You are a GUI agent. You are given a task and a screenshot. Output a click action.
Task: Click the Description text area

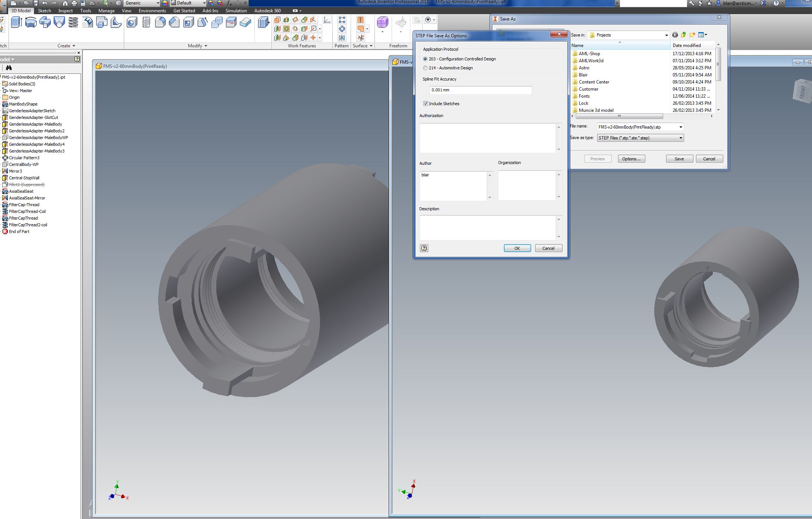[x=487, y=227]
